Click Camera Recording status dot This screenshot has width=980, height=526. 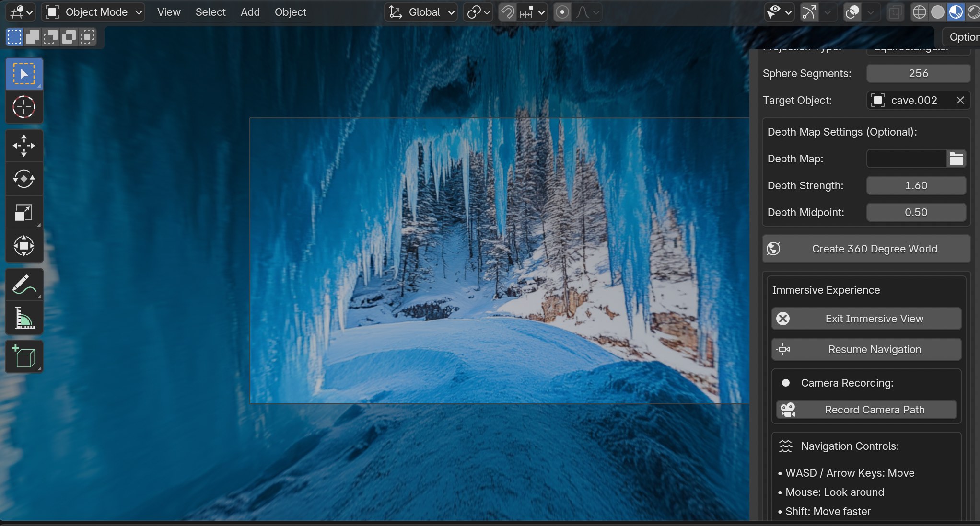785,383
